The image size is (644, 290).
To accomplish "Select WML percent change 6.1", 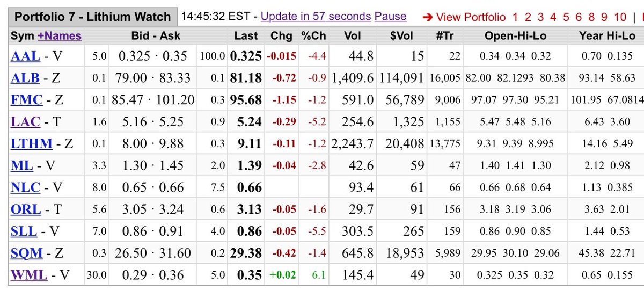I will tap(319, 275).
